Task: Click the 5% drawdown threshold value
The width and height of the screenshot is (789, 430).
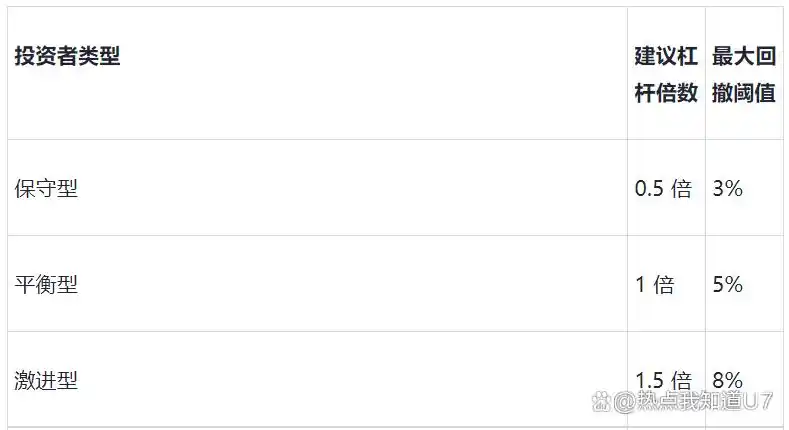Action: 727,285
